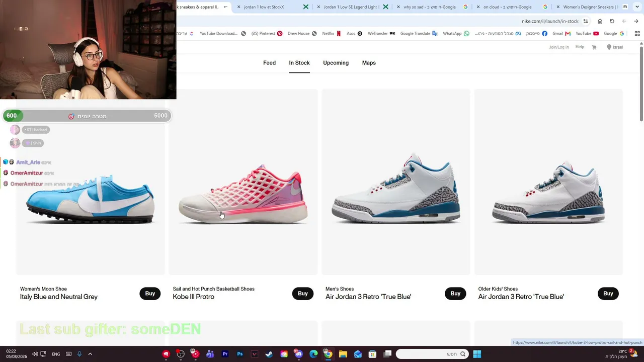Open Microsoft Edge from the taskbar
644x362 pixels.
tap(313, 354)
